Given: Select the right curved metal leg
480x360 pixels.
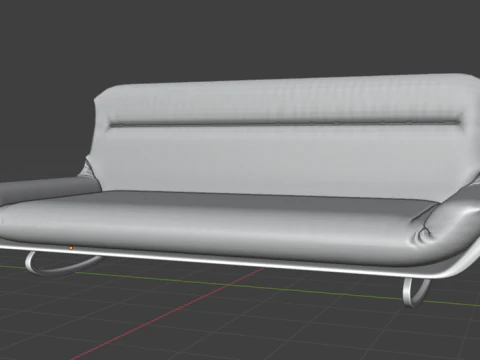Looking at the screenshot, I should [x=416, y=292].
